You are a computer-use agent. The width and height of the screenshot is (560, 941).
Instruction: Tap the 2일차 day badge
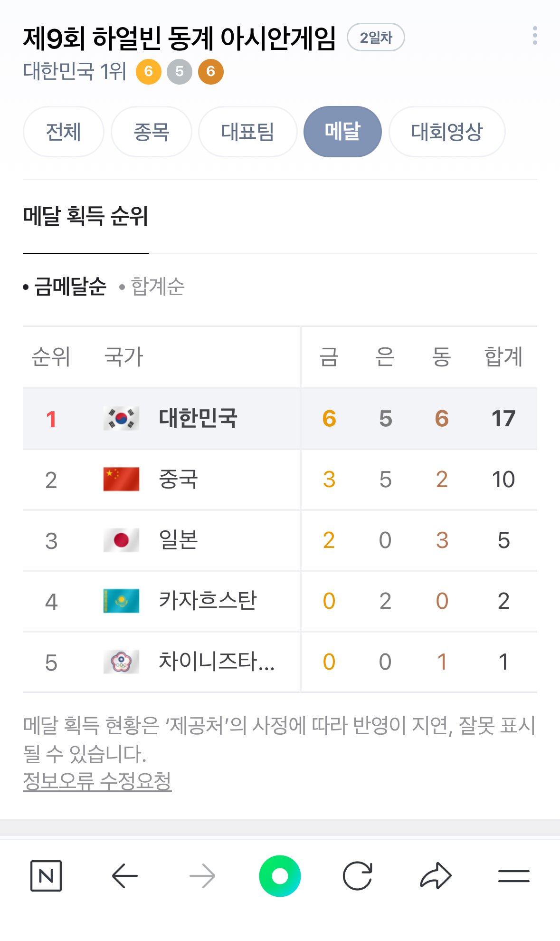(x=376, y=38)
